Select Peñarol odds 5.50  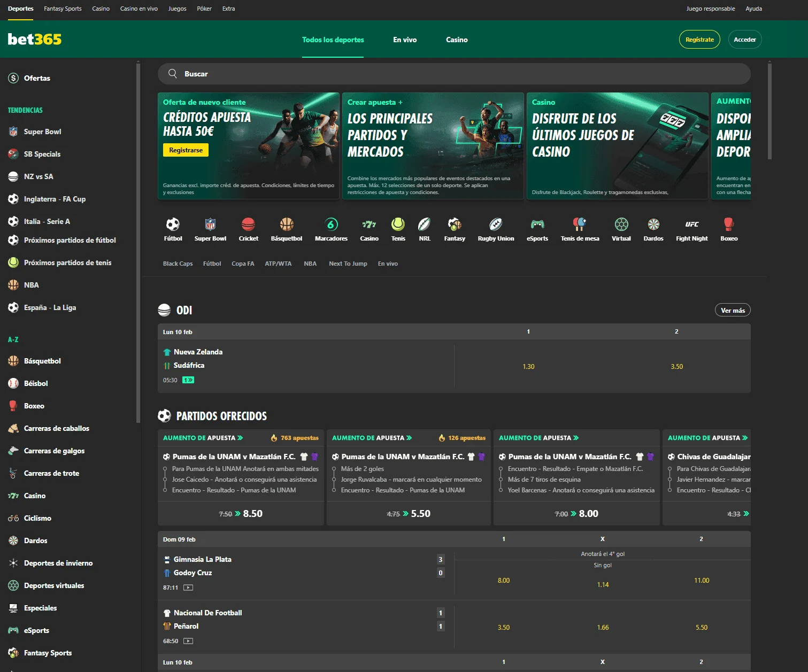(x=702, y=628)
